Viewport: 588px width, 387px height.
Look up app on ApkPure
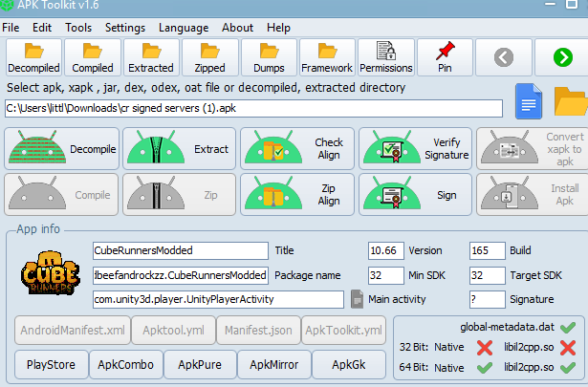click(x=200, y=364)
